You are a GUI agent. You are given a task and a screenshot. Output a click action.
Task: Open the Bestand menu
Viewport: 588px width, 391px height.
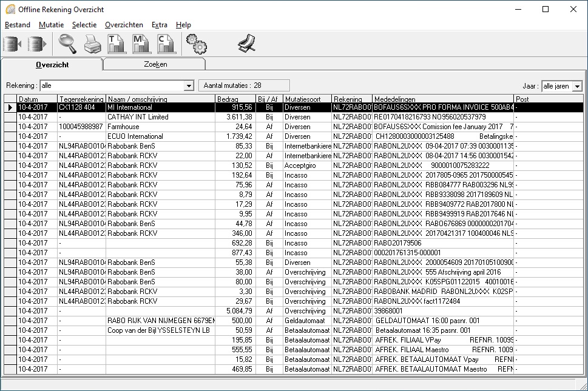click(17, 25)
